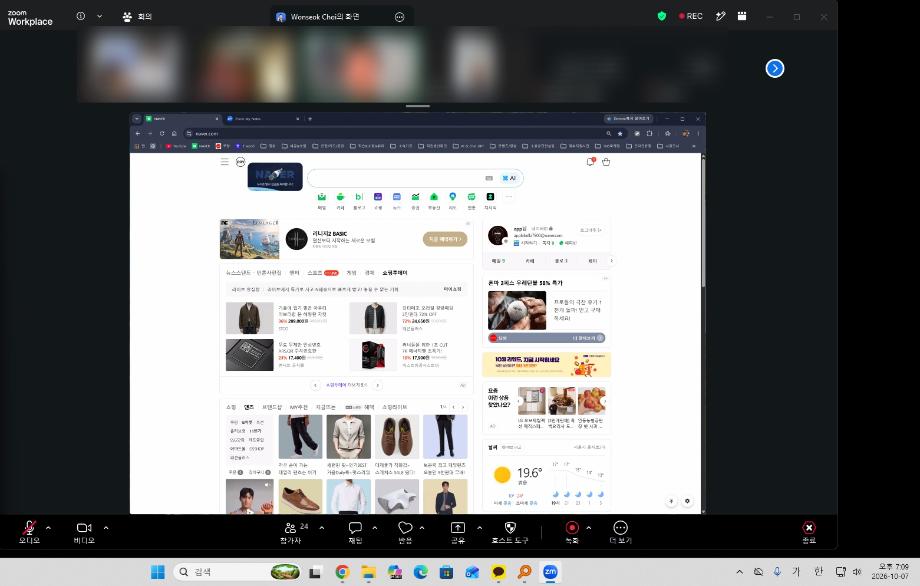Open the meeting information icon
The image size is (920, 586).
81,16
